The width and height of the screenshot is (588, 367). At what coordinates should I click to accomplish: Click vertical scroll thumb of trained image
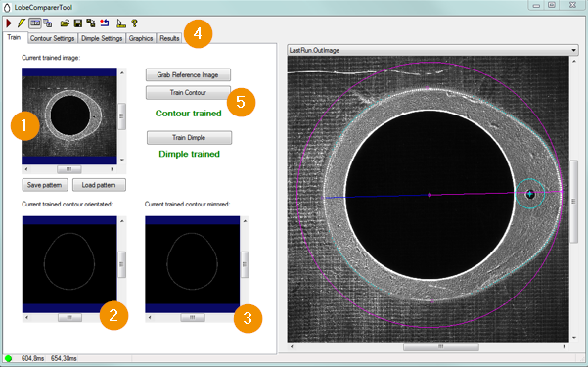[x=122, y=116]
